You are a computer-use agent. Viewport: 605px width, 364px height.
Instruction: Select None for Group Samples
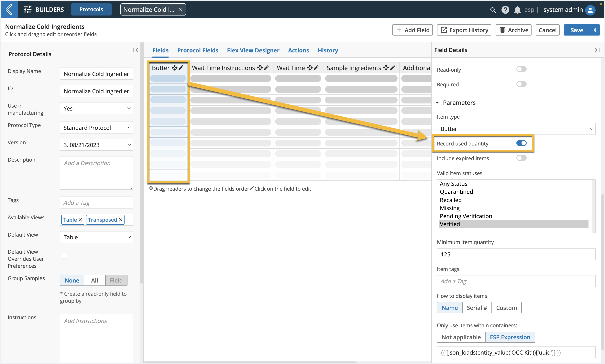point(72,280)
